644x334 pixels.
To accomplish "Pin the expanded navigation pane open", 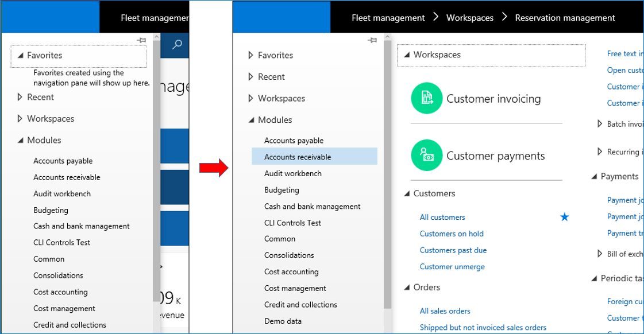I will [372, 40].
